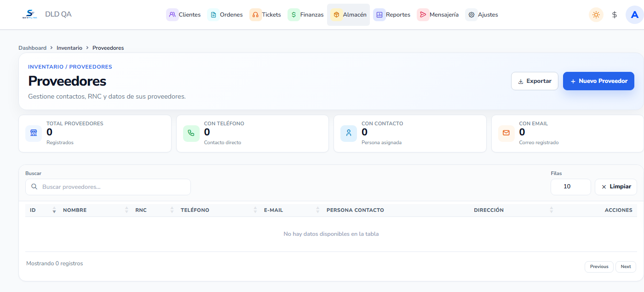Click the Exportar button
Screen dimensions: 644x292
click(535, 81)
